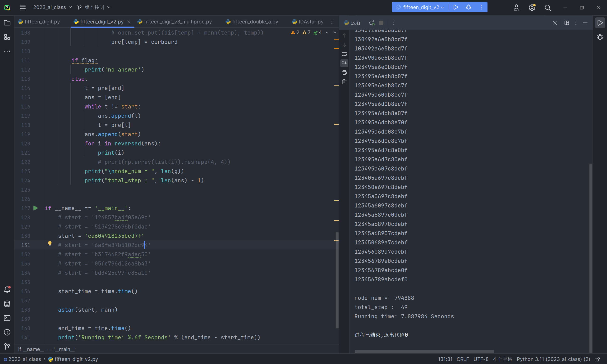Run fifteen_digit_v2 with the play button
This screenshot has height=364, width=607.
coord(455,7)
